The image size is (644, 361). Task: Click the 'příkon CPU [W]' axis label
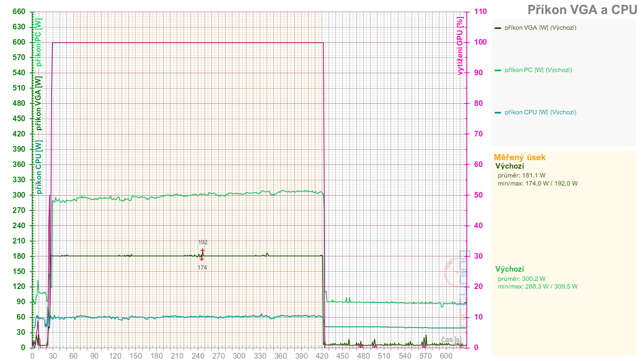click(x=38, y=167)
